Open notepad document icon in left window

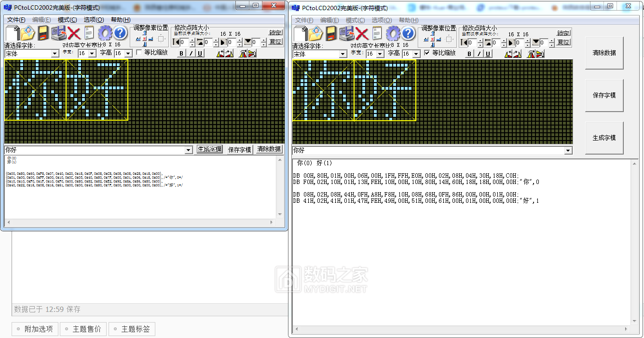click(x=89, y=33)
